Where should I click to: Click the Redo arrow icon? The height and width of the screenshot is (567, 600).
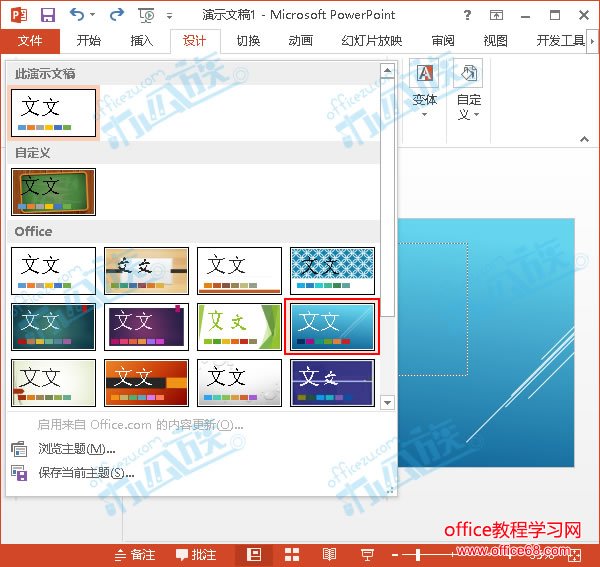tap(116, 15)
